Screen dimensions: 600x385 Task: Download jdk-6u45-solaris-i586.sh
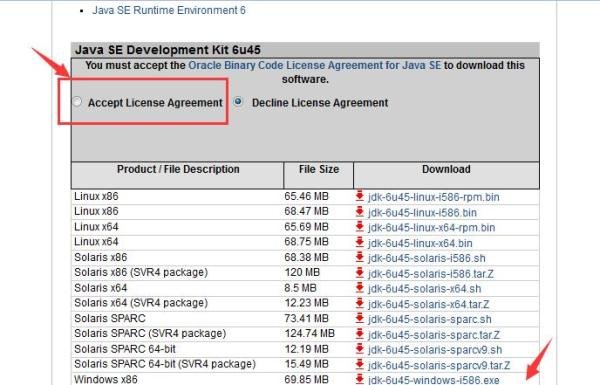coord(427,258)
